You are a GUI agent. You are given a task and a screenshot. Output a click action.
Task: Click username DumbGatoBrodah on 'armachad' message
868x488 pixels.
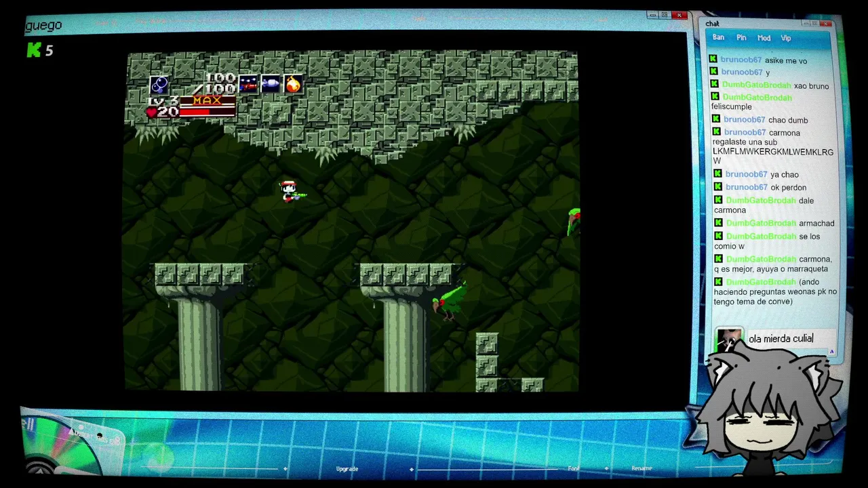(x=761, y=223)
